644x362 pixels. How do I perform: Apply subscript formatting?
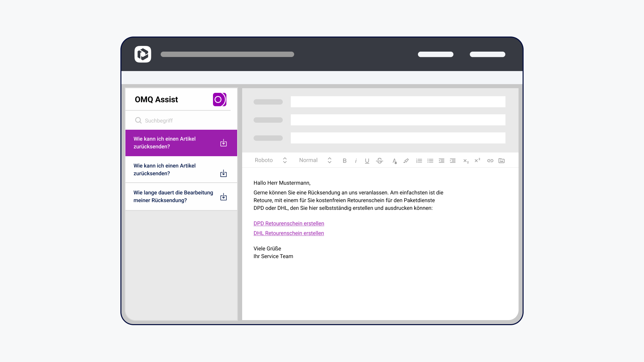coord(466,161)
